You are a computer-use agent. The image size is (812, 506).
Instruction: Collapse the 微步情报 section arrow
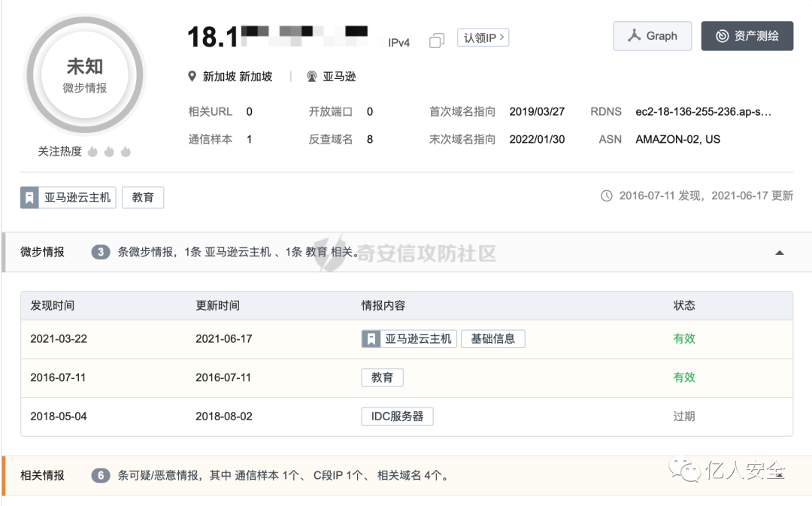780,253
